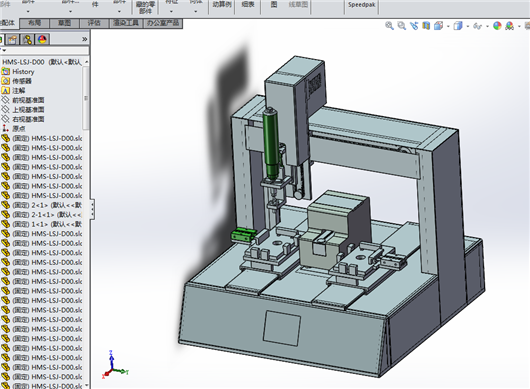Open the View Orientation dropdown arrow
Image resolution: width=530 pixels, height=389 pixels.
448,26
